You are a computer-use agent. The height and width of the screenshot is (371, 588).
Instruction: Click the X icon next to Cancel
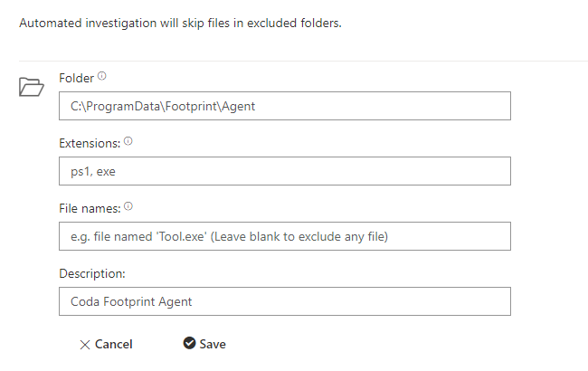[85, 345]
